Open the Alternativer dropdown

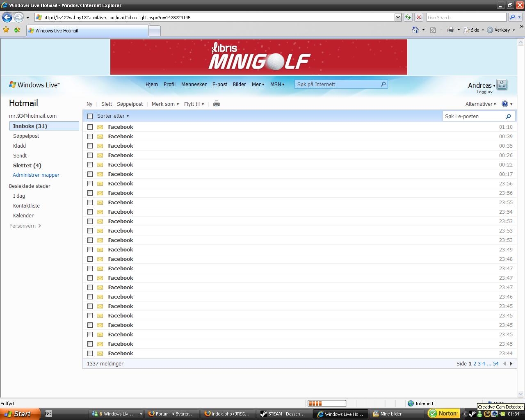[481, 104]
